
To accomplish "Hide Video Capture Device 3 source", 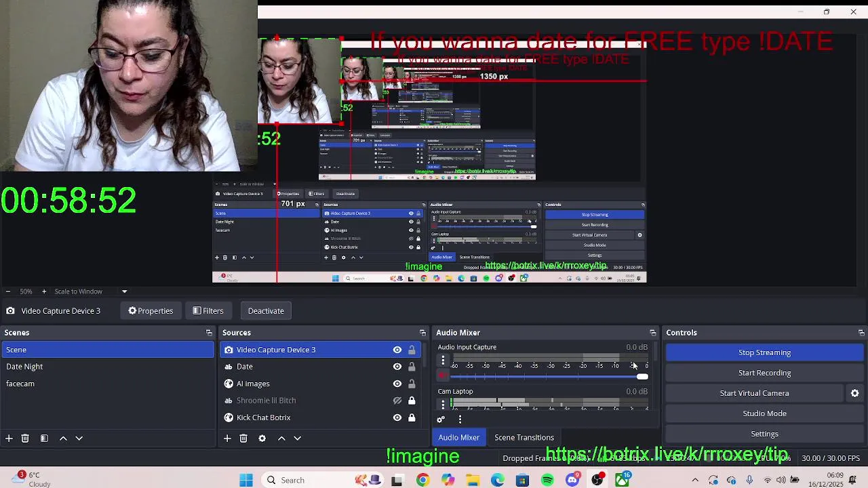I will [397, 350].
